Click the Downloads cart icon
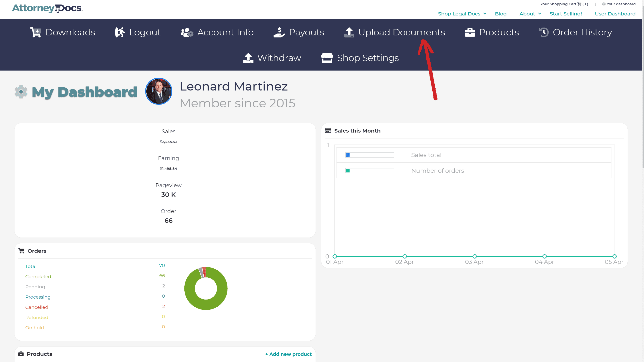 tap(35, 32)
